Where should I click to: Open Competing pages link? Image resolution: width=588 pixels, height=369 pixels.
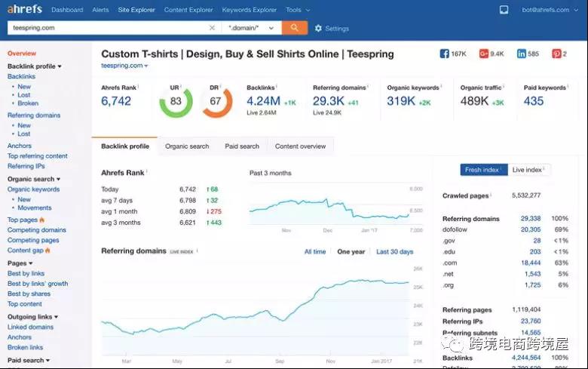tap(33, 240)
